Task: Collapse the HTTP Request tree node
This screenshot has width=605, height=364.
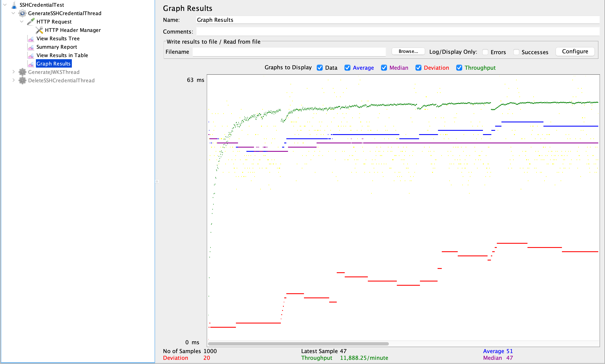Action: 22,22
